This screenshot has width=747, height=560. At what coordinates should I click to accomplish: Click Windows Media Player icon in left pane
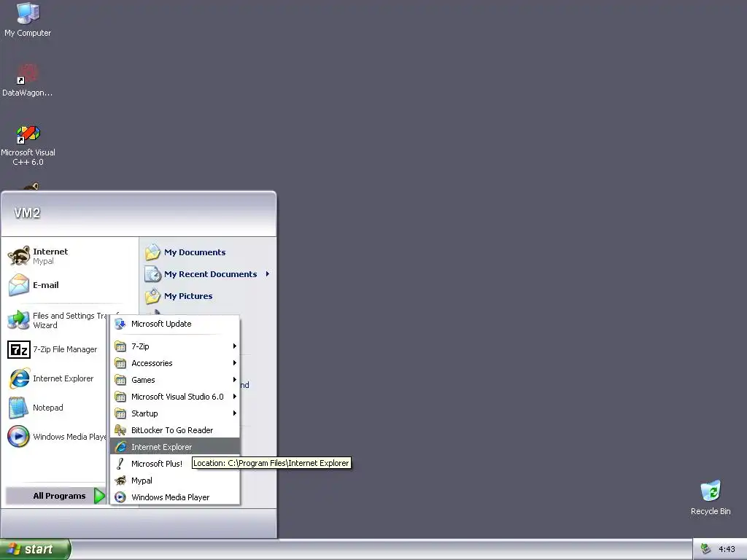pos(19,437)
